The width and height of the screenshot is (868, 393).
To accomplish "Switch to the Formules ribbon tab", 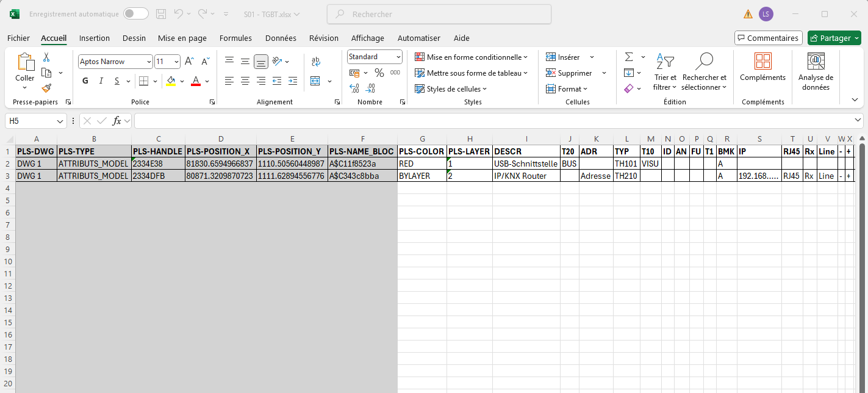I will click(x=235, y=38).
